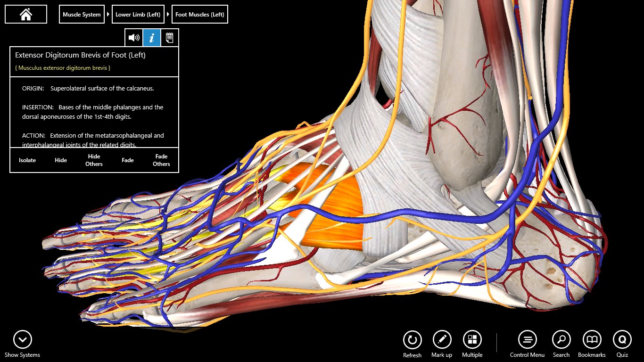Click Hide Others to remove surrounding structures
Screen dimensions: 644x362
(94, 160)
